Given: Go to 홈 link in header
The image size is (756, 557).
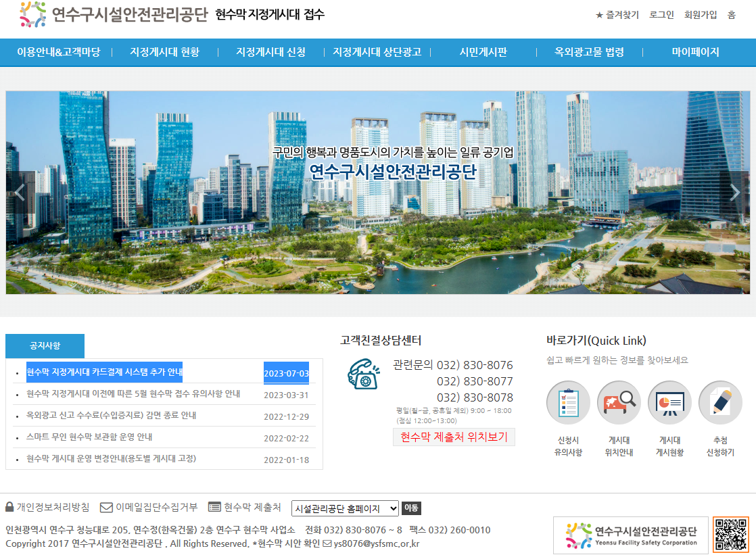Looking at the screenshot, I should 732,15.
